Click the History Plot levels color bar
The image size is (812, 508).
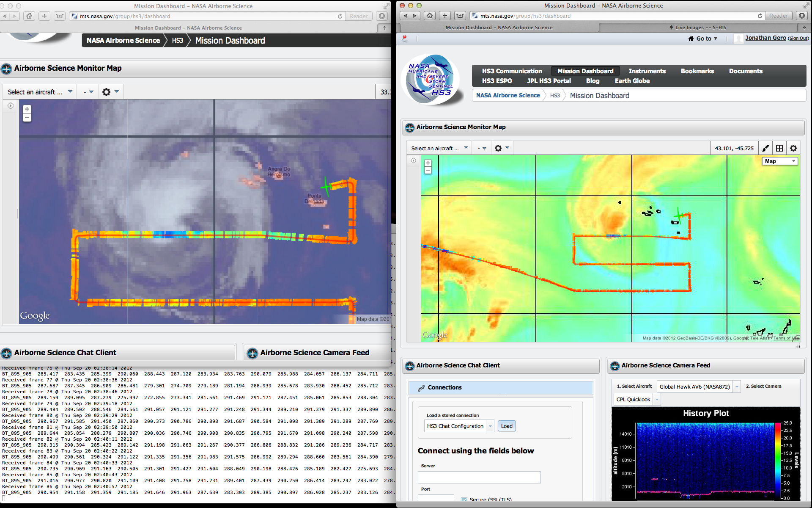pos(778,461)
